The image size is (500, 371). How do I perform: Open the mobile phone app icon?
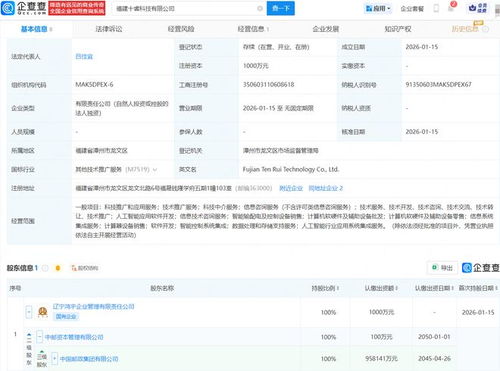pyautogui.click(x=436, y=8)
